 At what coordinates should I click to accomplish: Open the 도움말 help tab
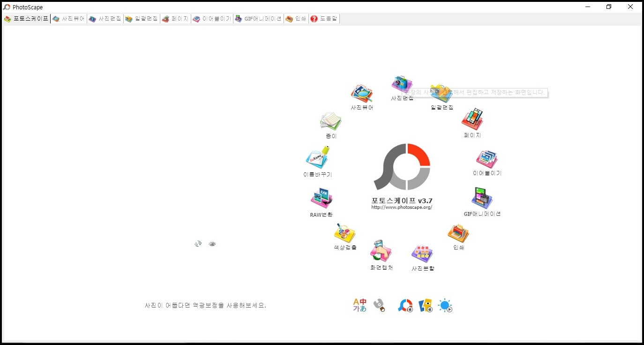click(x=324, y=19)
